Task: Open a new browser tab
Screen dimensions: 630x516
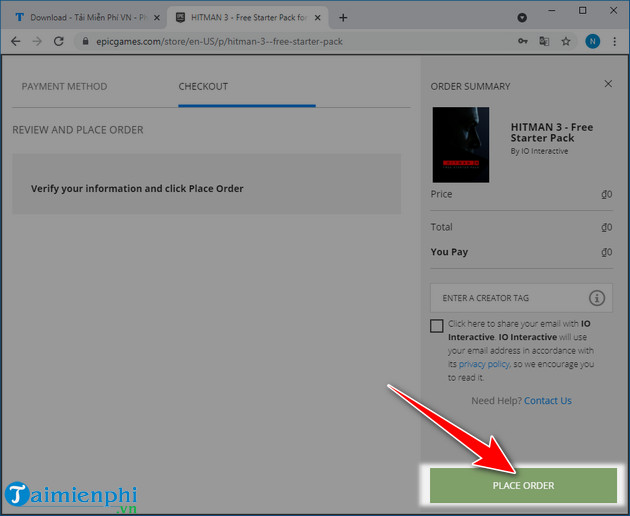Action: (343, 18)
